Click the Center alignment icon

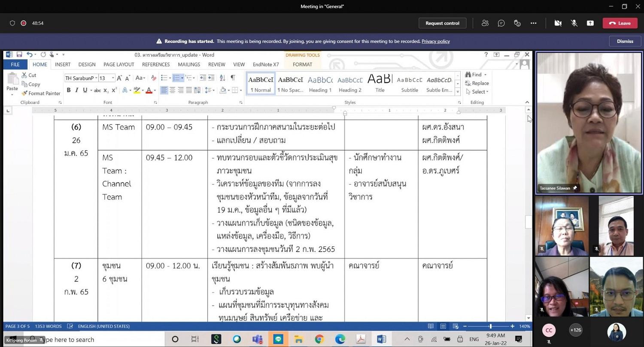tap(173, 90)
